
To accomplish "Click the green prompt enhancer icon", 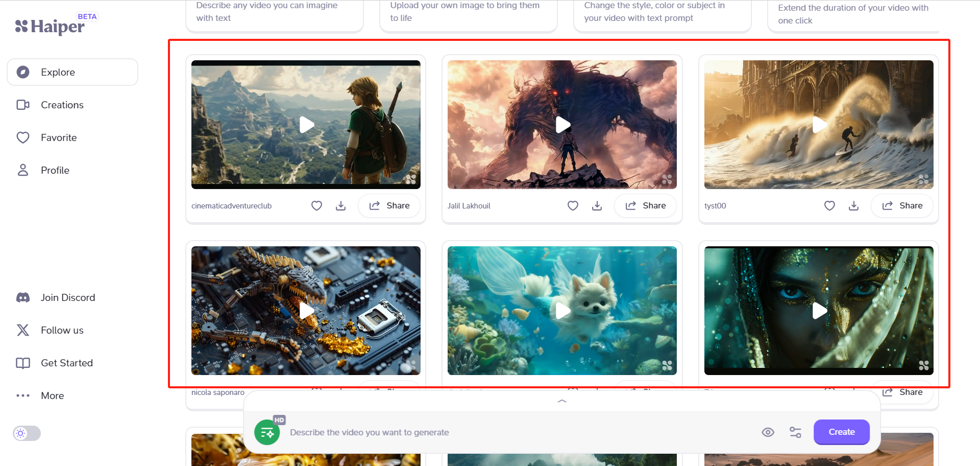I will [x=267, y=432].
